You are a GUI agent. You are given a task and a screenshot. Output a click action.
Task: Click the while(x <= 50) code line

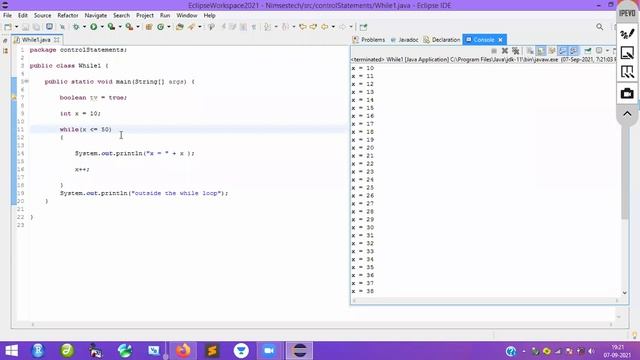pos(86,129)
